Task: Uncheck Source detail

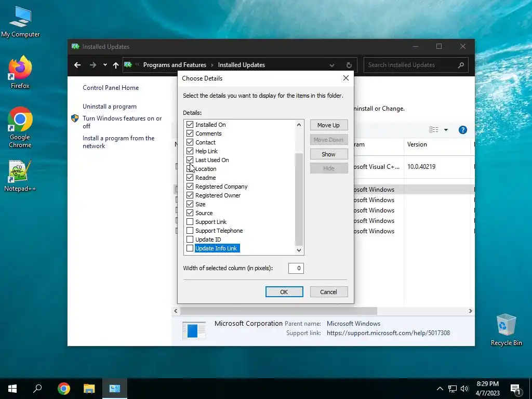Action: tap(190, 212)
